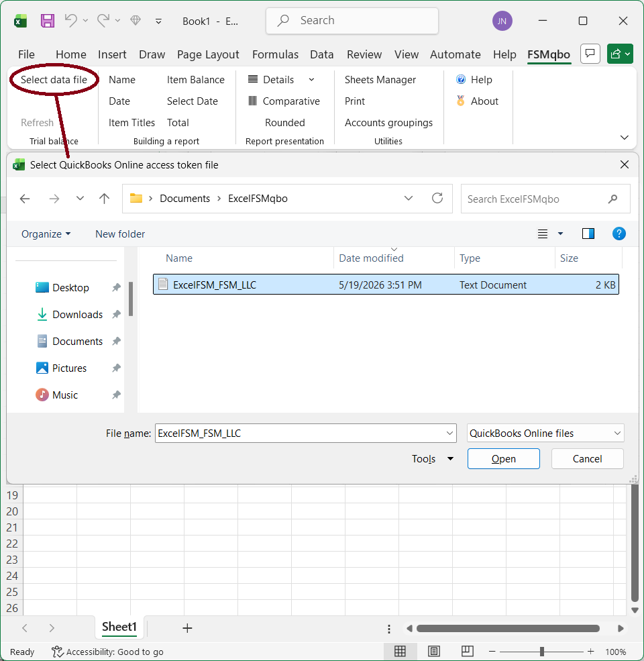Click the Change your view list icon
The width and height of the screenshot is (644, 661).
pos(543,234)
